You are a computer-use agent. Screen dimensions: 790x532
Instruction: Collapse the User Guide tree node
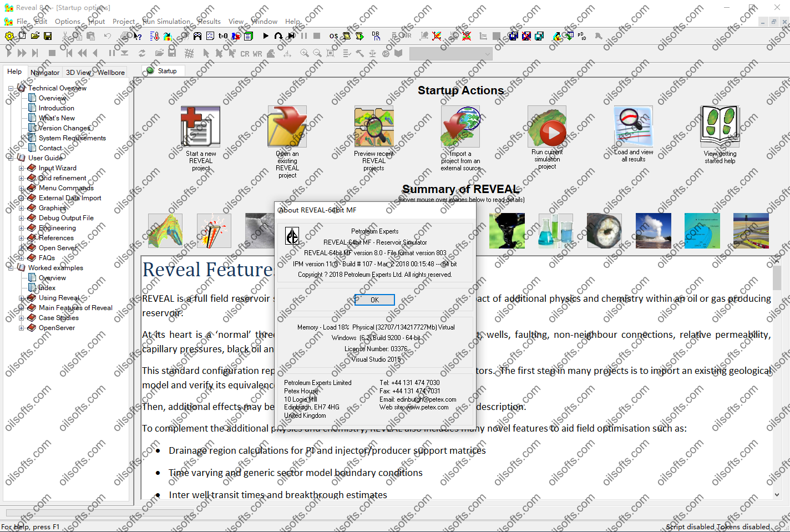pos(11,158)
